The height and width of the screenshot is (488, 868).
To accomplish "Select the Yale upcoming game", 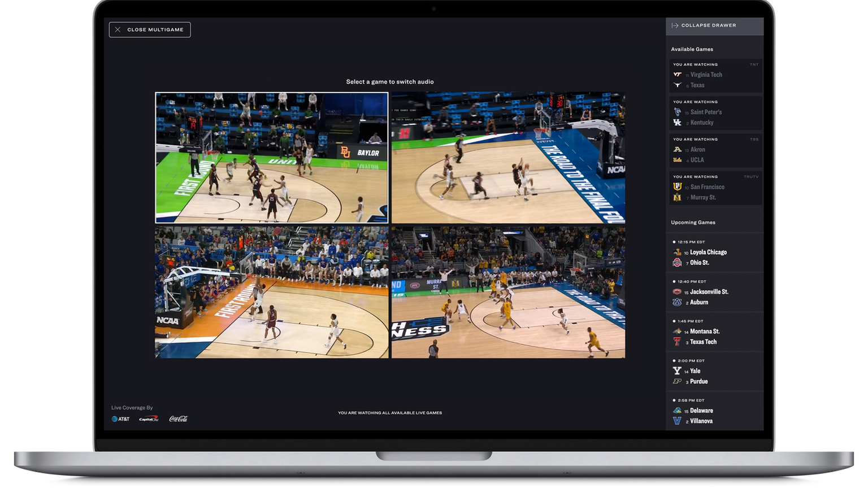I will click(695, 371).
